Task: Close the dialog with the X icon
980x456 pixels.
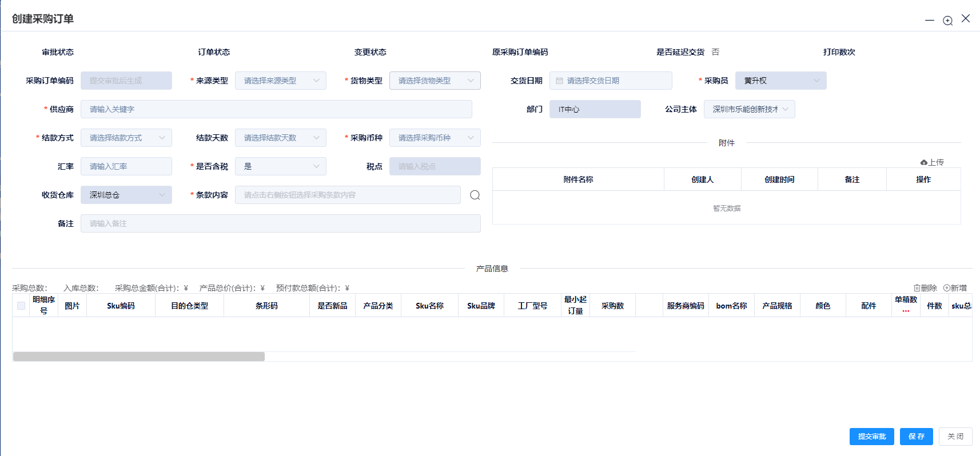Action: (966, 19)
